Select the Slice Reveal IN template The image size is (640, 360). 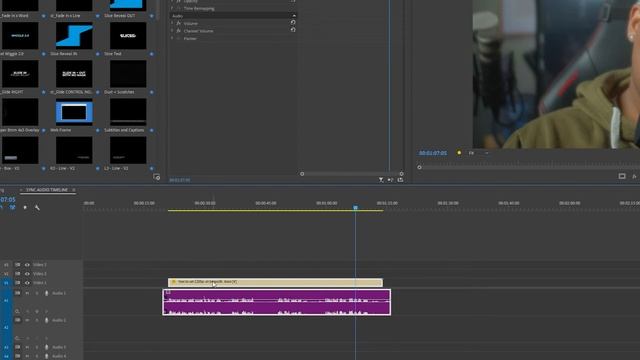74,36
